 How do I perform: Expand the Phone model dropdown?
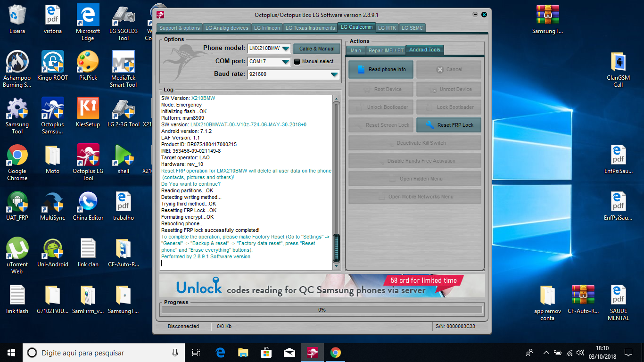click(286, 48)
